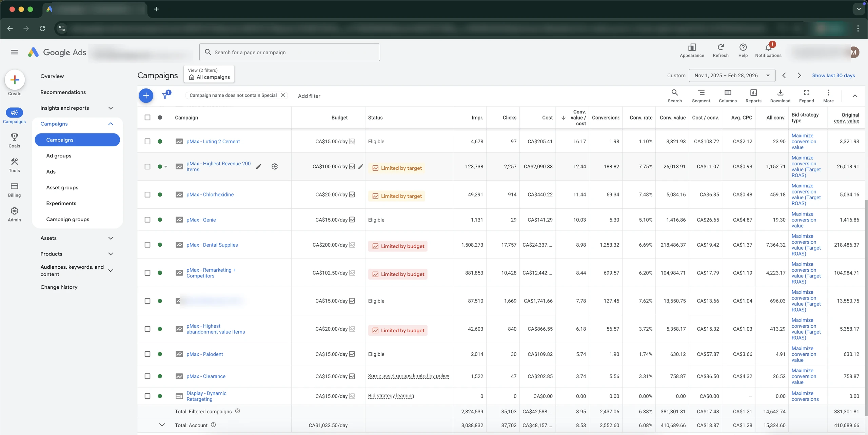
Task: Remove the 'does not contain Special' filter
Action: point(283,95)
